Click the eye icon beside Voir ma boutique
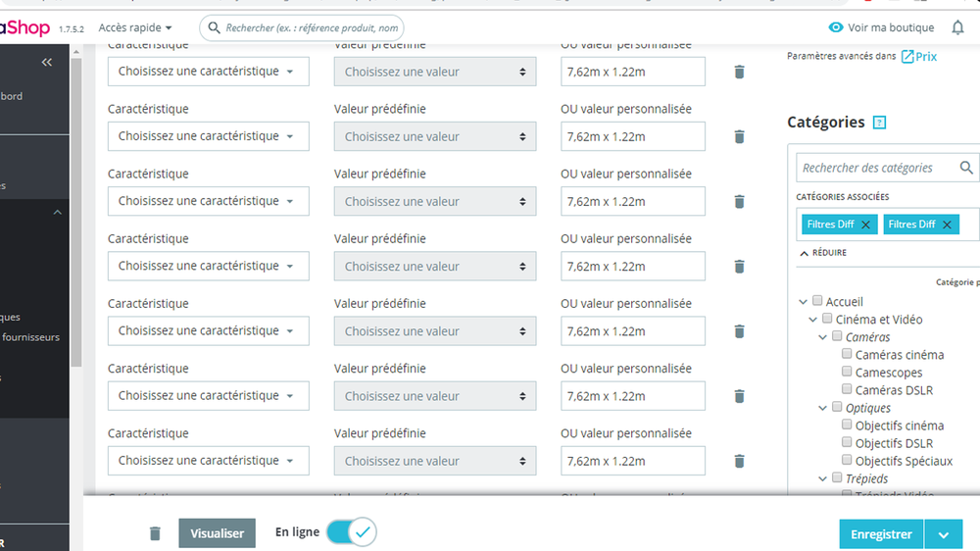The image size is (980, 551). [836, 27]
